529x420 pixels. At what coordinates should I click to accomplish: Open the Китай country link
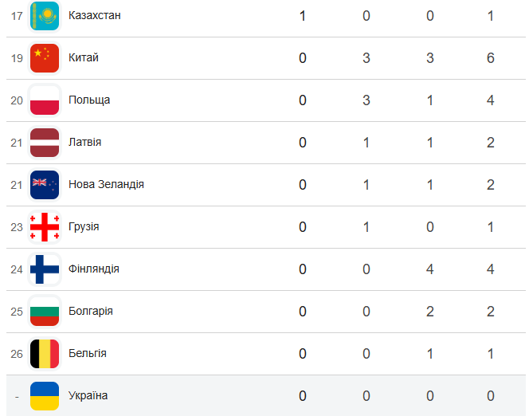click(84, 57)
